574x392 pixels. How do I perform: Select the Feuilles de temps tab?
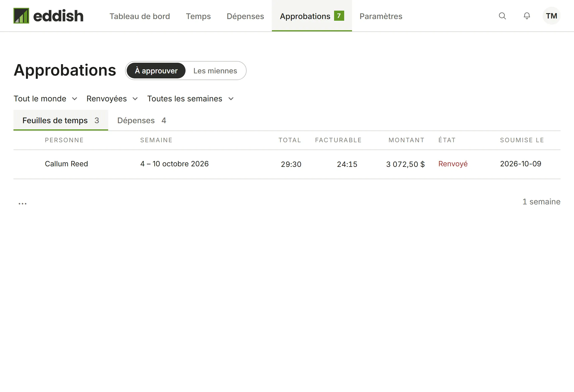(61, 120)
